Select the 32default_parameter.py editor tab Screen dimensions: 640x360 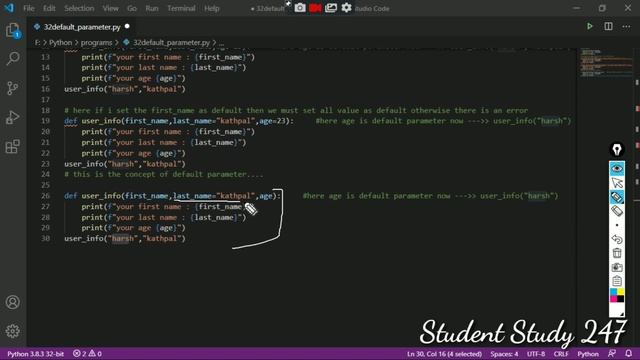click(82, 27)
